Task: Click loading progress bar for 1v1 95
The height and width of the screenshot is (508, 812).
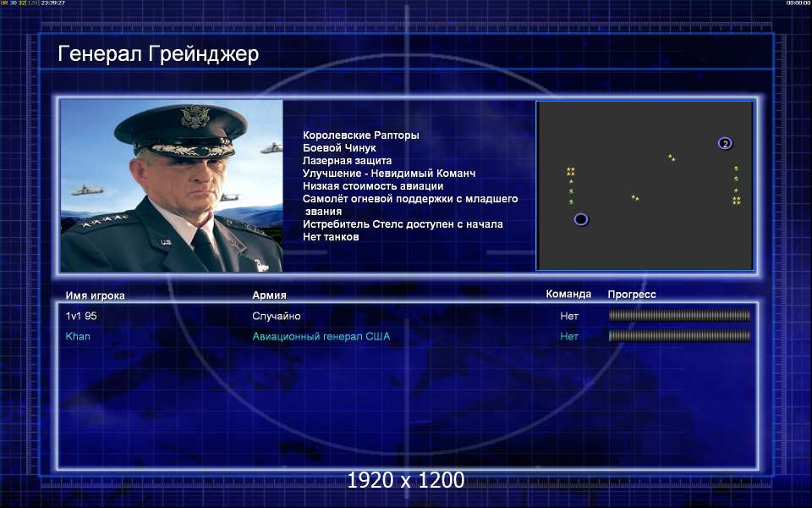Action: point(679,316)
